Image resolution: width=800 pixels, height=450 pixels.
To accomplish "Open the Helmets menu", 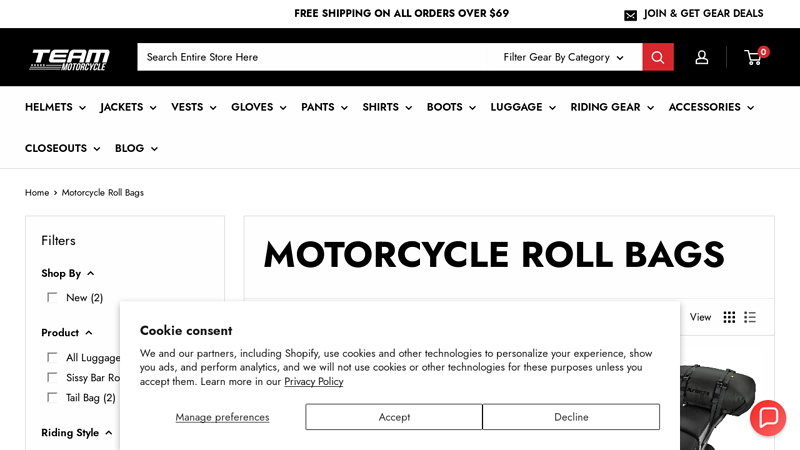I will [x=55, y=107].
